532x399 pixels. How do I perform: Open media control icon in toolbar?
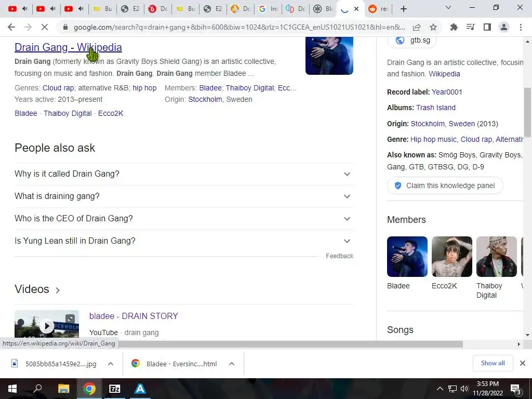pyautogui.click(x=471, y=27)
